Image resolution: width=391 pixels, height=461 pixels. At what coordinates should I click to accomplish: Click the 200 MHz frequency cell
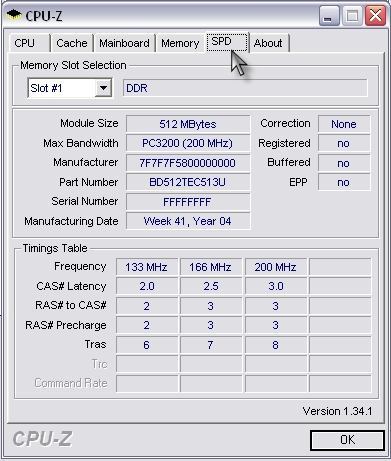(276, 267)
